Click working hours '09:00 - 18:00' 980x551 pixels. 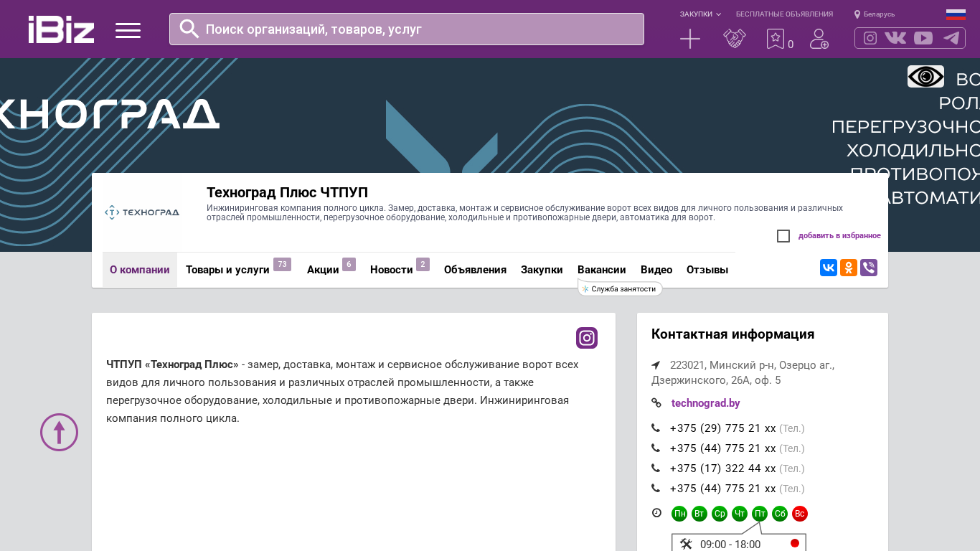[730, 545]
